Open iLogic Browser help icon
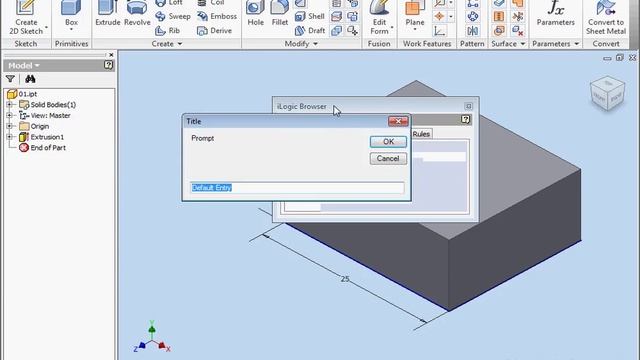Screen dimensions: 640x360 (x=466, y=120)
